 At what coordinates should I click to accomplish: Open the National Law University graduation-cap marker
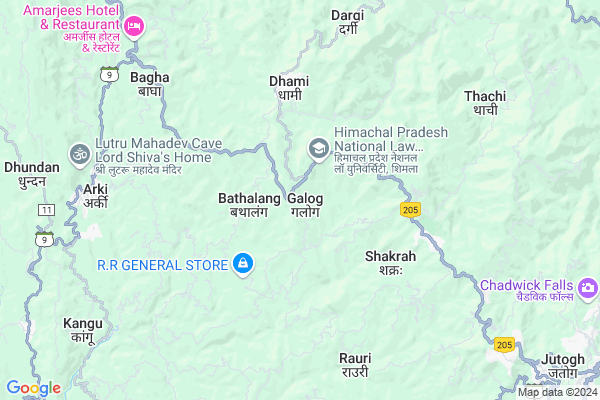pyautogui.click(x=318, y=149)
